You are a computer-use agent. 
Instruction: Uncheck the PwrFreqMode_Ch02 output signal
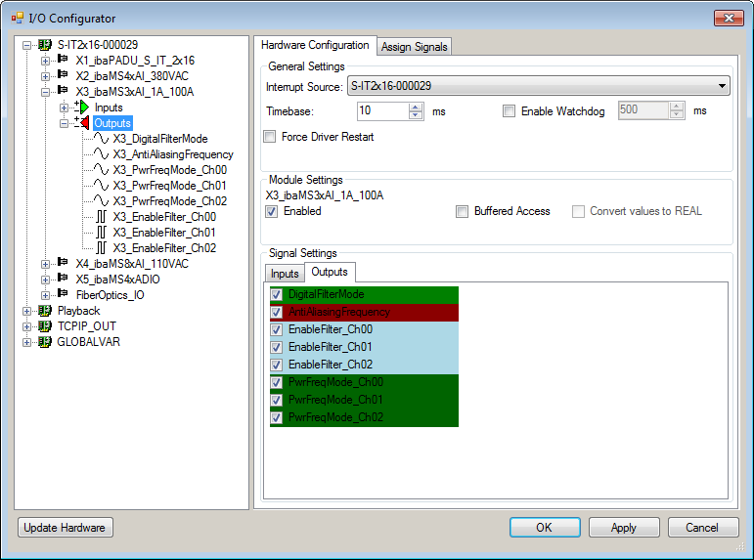pos(276,417)
